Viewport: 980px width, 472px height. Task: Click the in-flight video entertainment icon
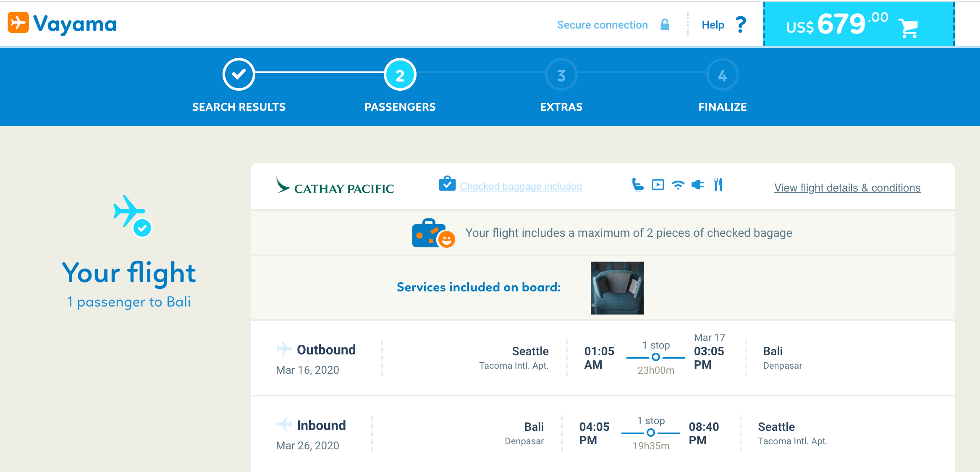[x=658, y=185]
